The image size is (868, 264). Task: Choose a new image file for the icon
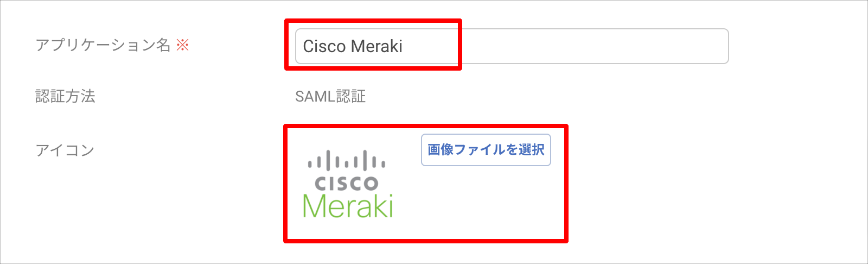486,150
